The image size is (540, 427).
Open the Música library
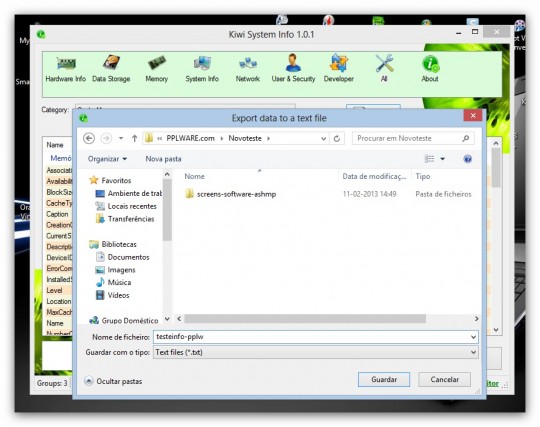(113, 282)
